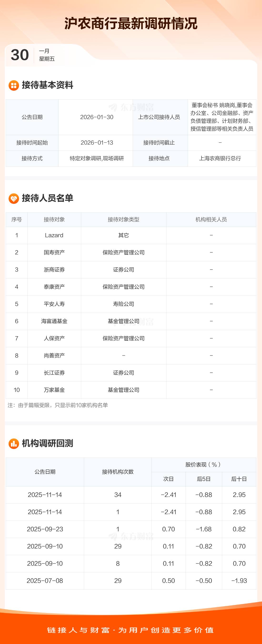Image resolution: width=262 pixels, height=644 pixels.
Task: Click the 特定对象调研,现场调研 cell
Action: coord(96,158)
